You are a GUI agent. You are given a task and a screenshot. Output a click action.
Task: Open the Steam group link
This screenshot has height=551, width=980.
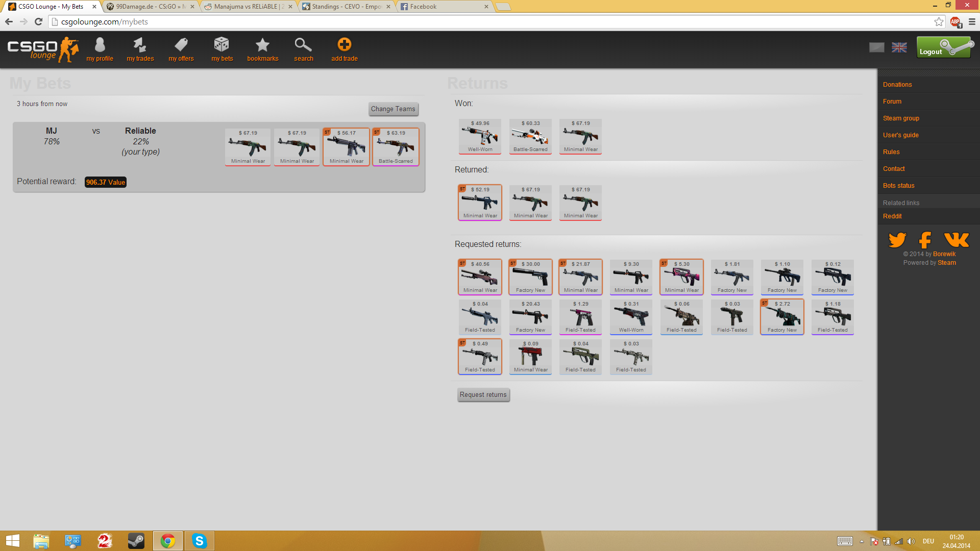tap(901, 118)
